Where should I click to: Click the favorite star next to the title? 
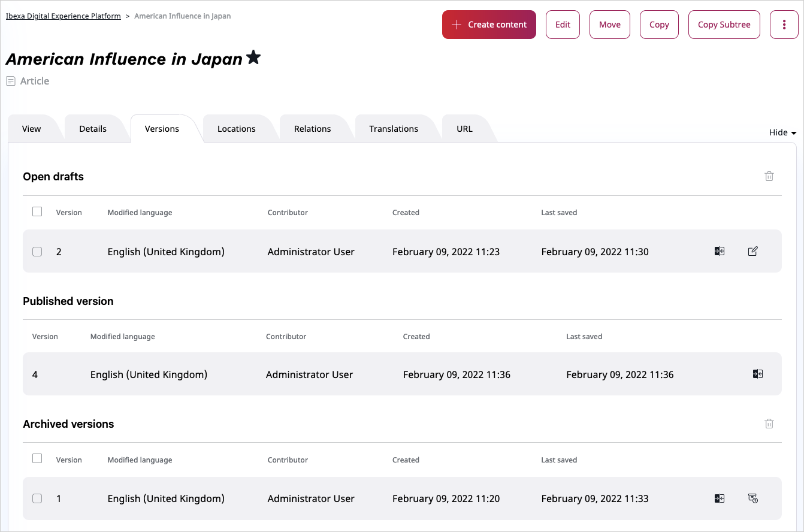click(x=253, y=58)
